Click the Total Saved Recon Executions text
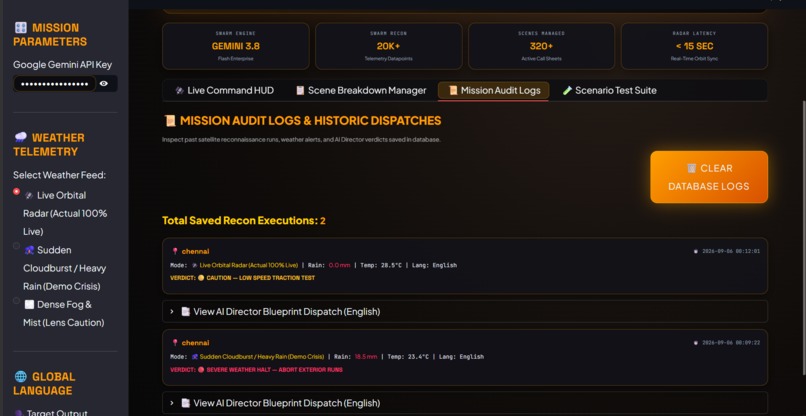This screenshot has height=416, width=806. point(244,221)
